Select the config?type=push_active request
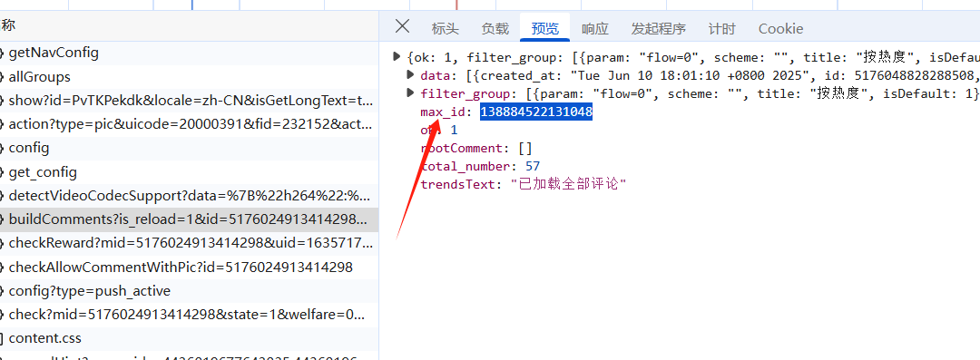The image size is (980, 360). (x=189, y=290)
